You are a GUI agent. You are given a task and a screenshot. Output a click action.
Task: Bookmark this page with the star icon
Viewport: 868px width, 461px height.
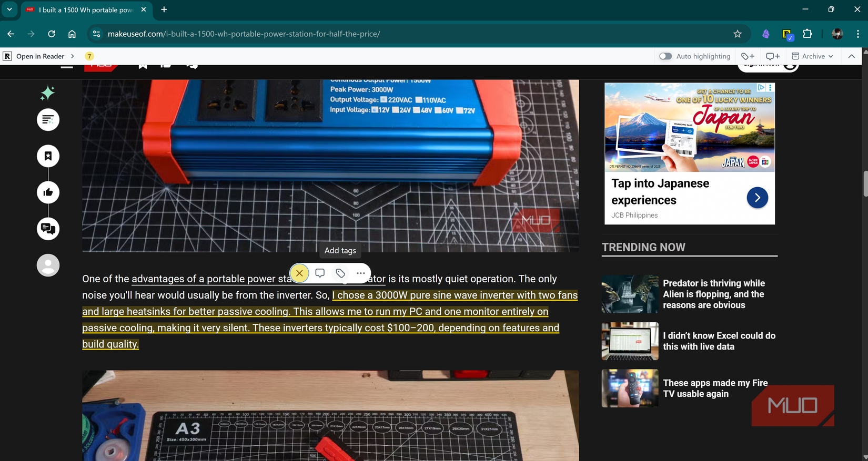[x=738, y=34]
